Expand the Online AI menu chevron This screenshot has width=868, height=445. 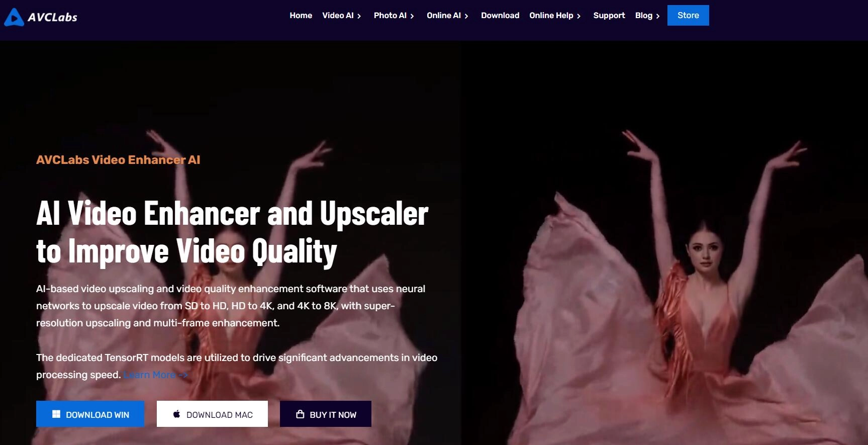click(x=466, y=16)
